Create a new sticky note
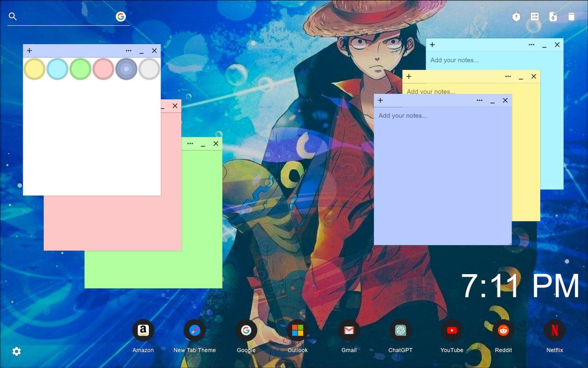 point(553,17)
